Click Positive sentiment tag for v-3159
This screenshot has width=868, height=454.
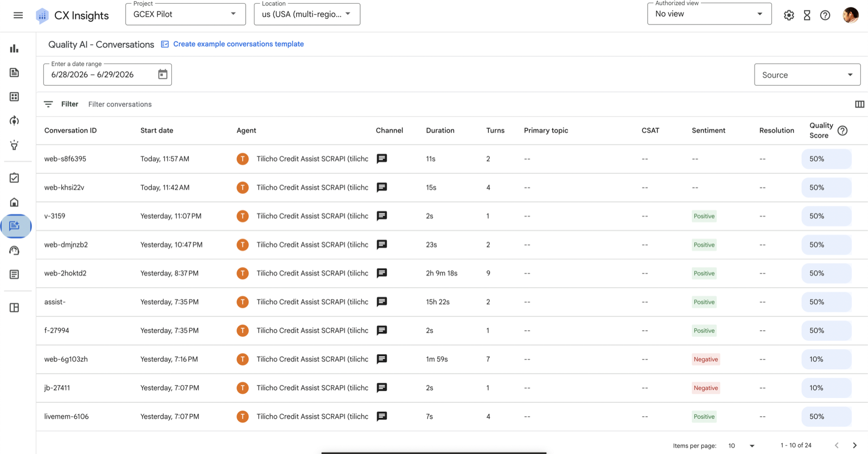704,216
